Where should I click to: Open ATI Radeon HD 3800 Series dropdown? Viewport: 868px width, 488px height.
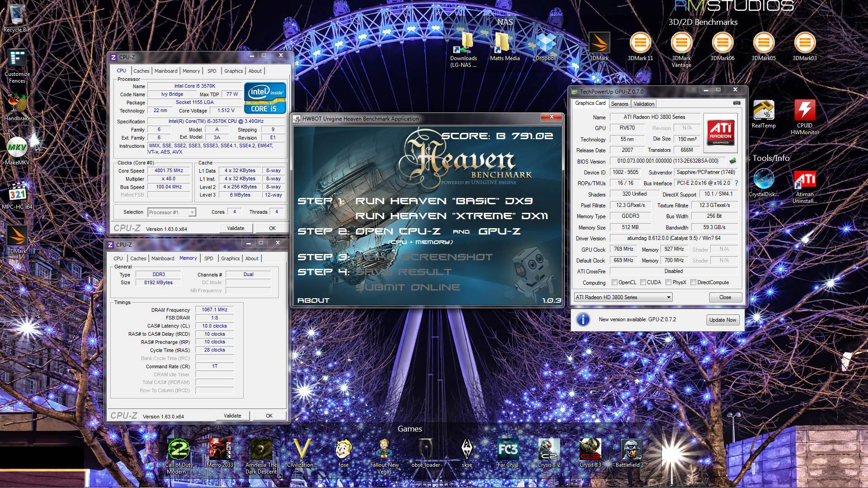coord(623,297)
